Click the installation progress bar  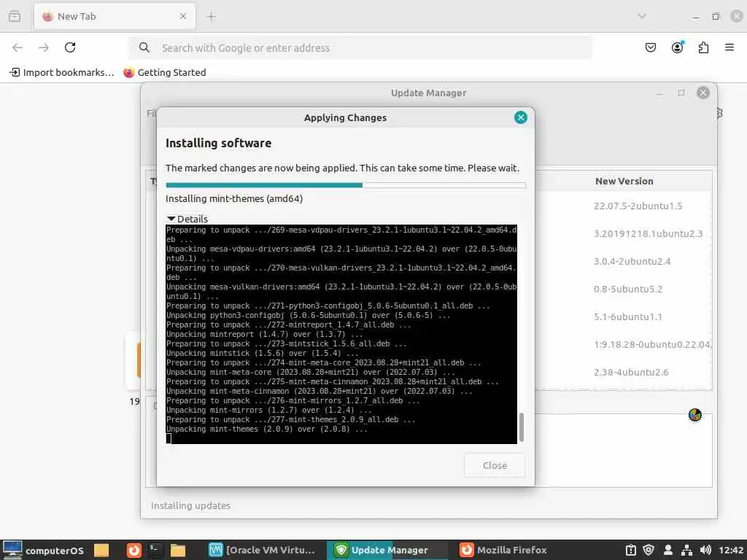(x=345, y=184)
